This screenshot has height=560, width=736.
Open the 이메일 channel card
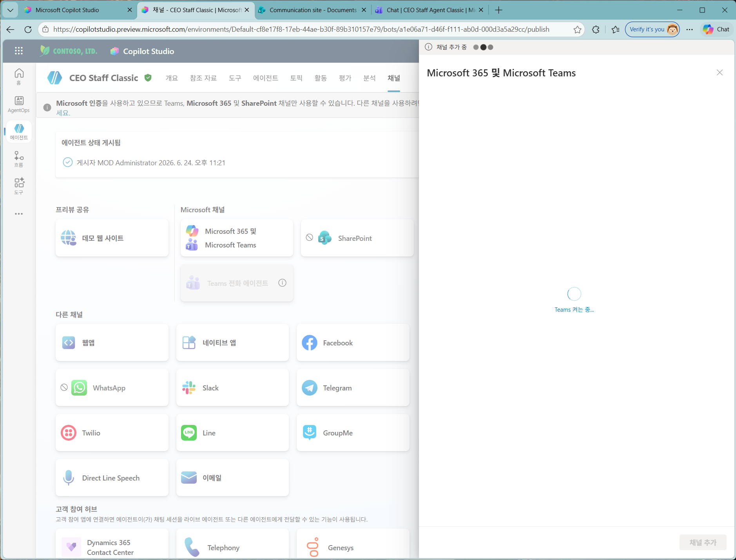pyautogui.click(x=232, y=478)
